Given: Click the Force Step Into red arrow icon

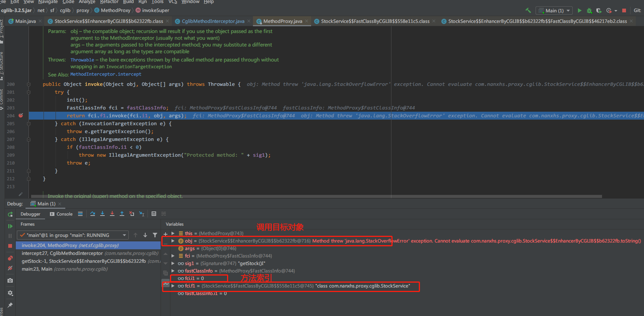Looking at the screenshot, I should pos(112,214).
